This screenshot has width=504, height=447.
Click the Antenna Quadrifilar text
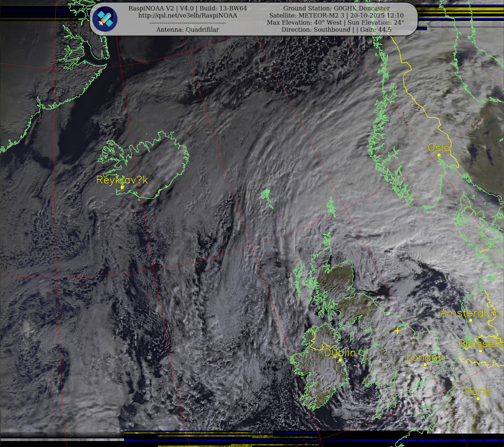pyautogui.click(x=187, y=30)
